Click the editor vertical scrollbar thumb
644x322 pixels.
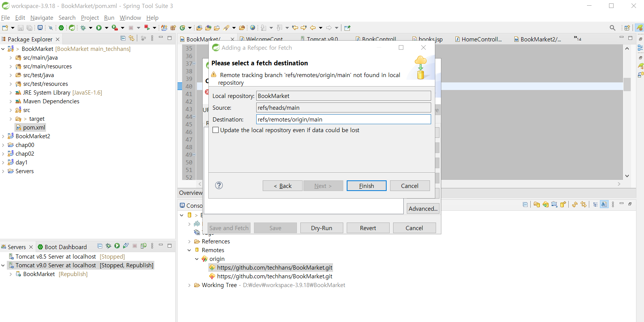click(x=627, y=84)
